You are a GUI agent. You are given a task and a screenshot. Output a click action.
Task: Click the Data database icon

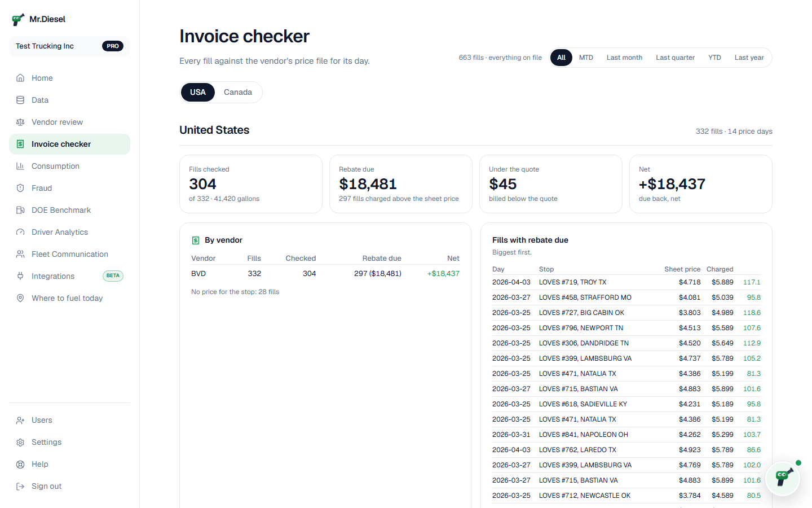[20, 100]
